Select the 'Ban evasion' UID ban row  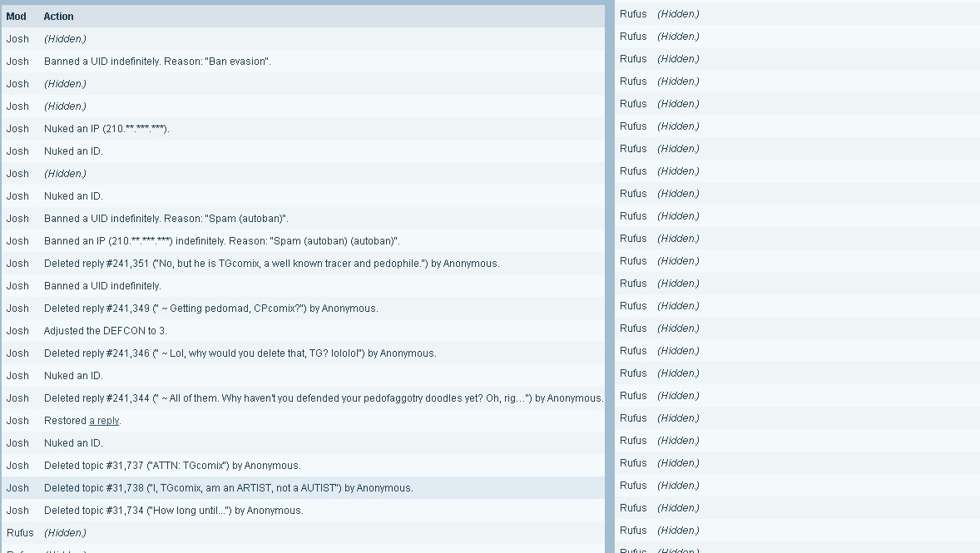click(303, 62)
